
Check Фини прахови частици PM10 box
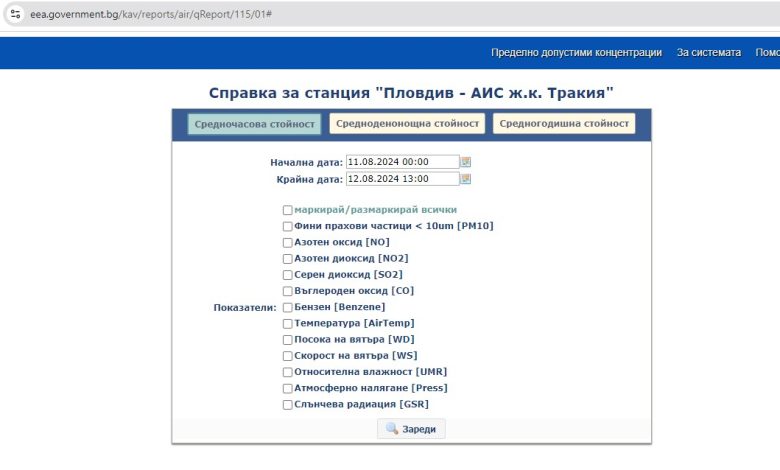click(288, 227)
